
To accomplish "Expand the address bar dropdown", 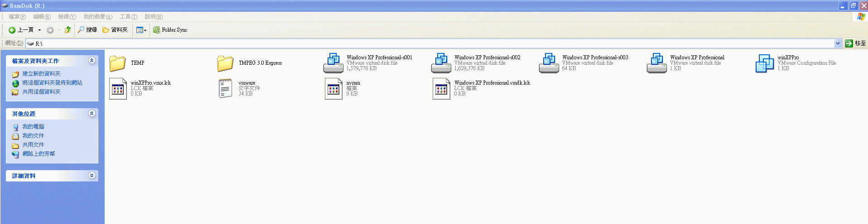I will (838, 43).
